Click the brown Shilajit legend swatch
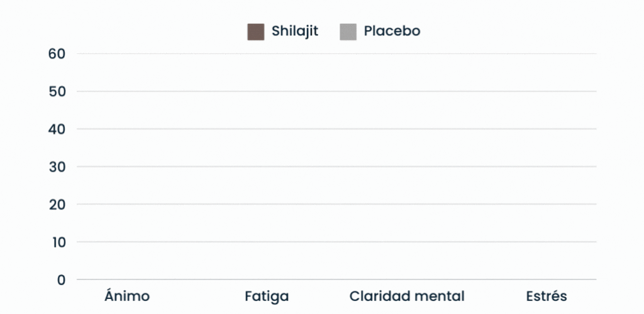 pos(255,31)
